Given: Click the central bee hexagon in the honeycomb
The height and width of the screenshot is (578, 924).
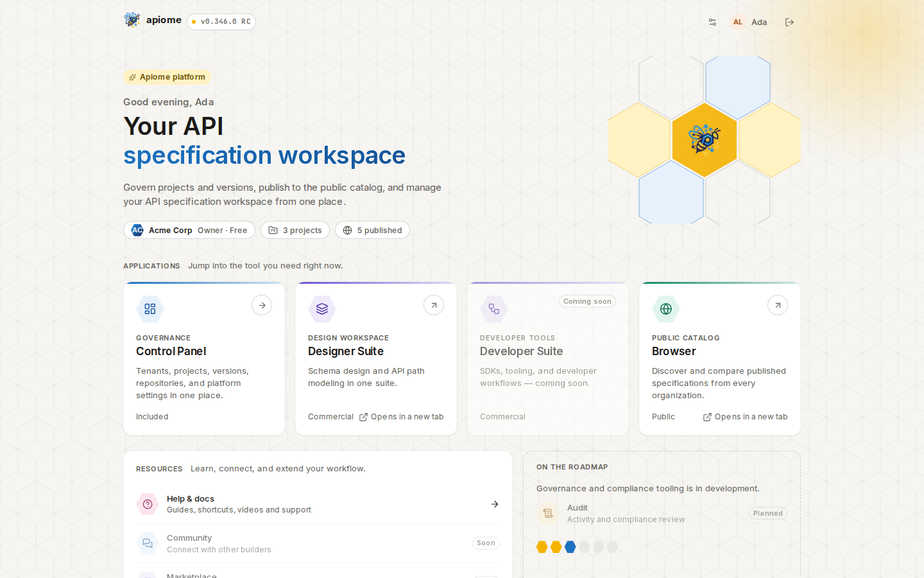Looking at the screenshot, I should tap(705, 139).
